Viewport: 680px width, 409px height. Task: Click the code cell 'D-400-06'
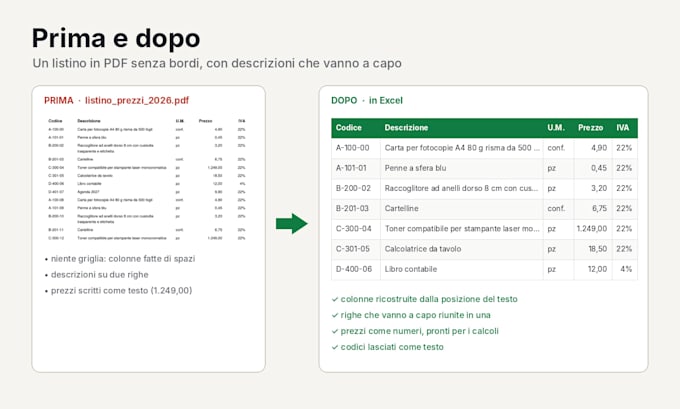point(354,269)
